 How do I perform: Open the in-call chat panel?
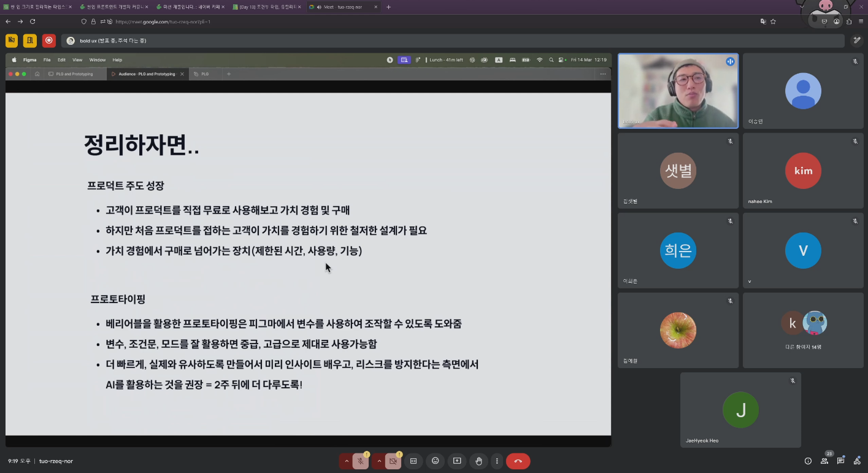pos(840,461)
